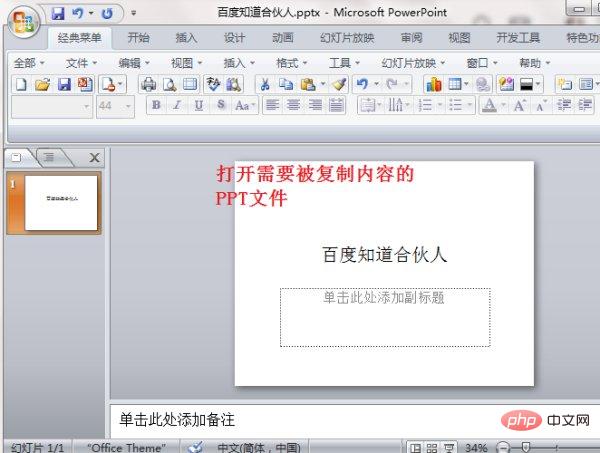Select the Format Painter brush
The image size is (600, 453).
339,84
